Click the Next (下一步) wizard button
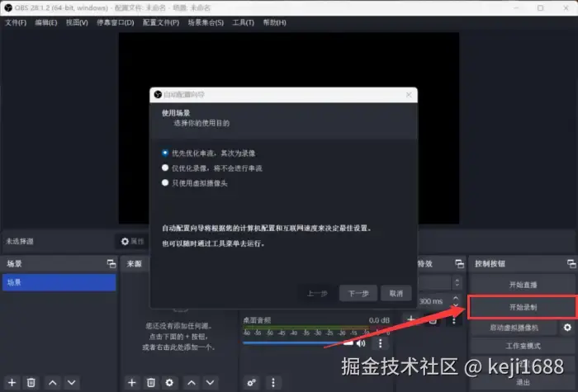The image size is (578, 392). click(x=358, y=293)
